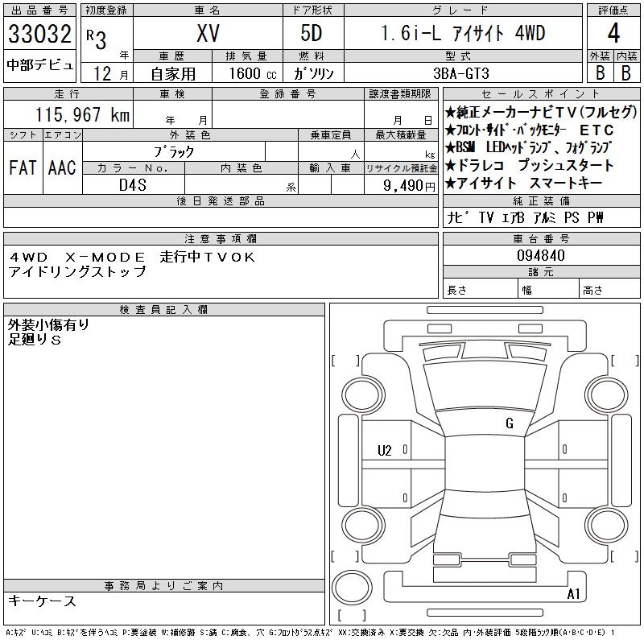Screen dimensions: 644x644
Task: Click the アイドリングストップ note
Action: click(x=77, y=271)
